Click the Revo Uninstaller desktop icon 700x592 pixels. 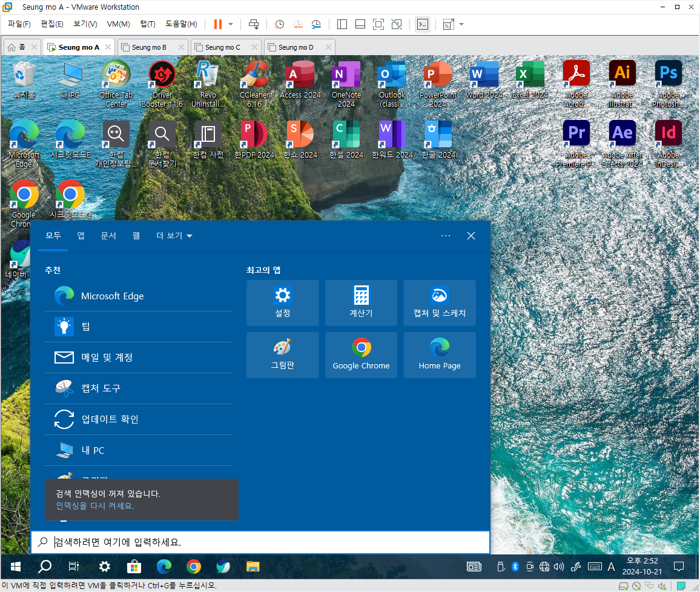coord(208,84)
